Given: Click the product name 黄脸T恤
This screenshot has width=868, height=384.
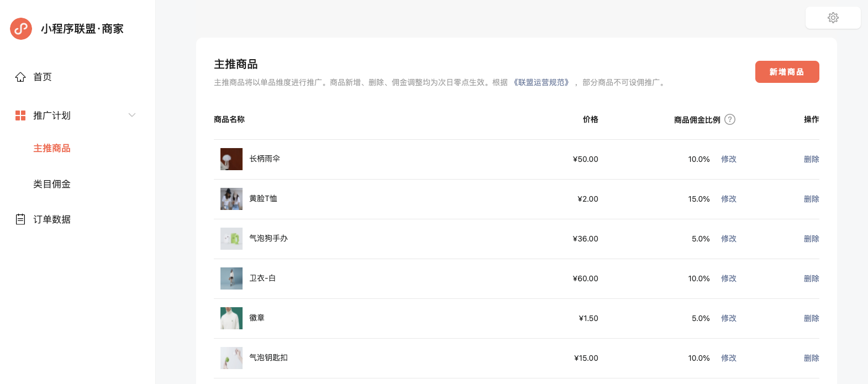Looking at the screenshot, I should pos(263,198).
